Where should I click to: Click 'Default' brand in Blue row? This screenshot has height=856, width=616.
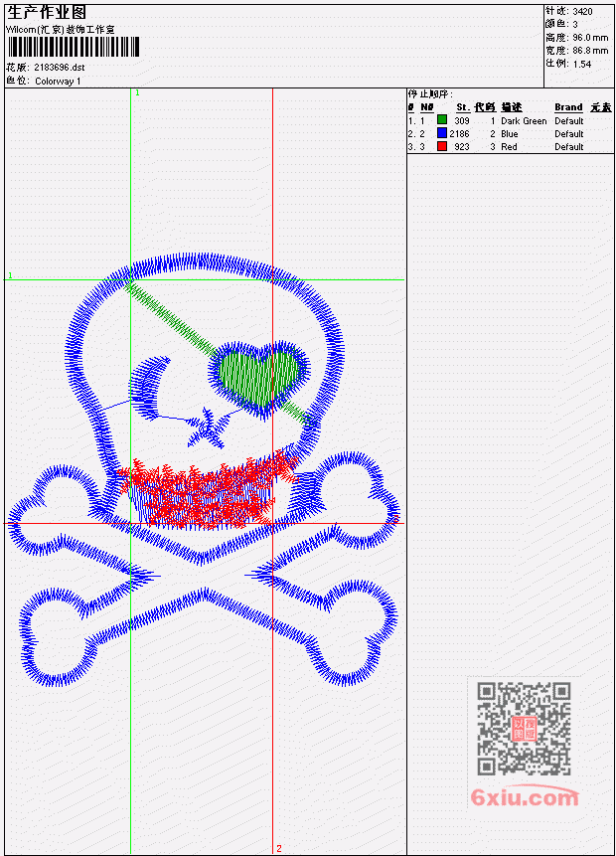pos(569,134)
